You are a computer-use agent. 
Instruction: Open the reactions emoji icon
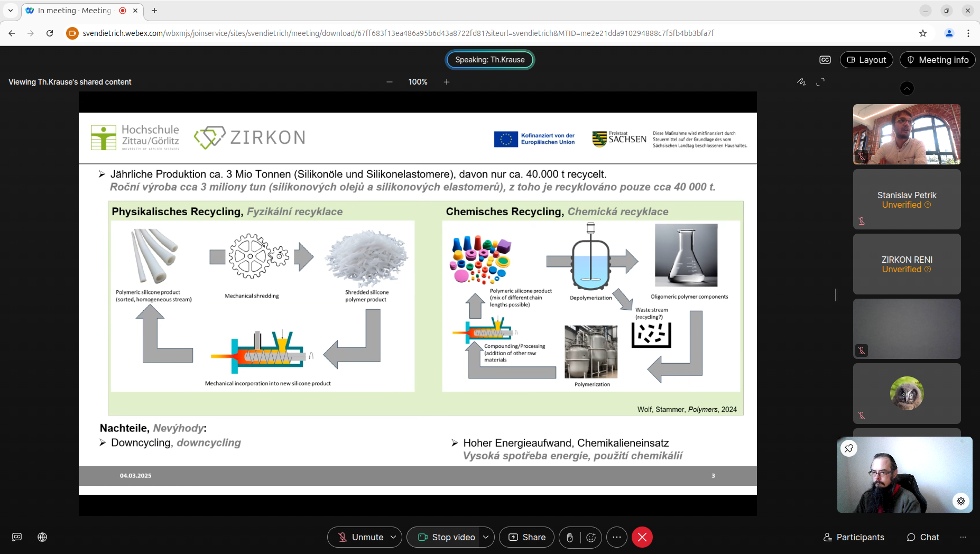pyautogui.click(x=591, y=538)
